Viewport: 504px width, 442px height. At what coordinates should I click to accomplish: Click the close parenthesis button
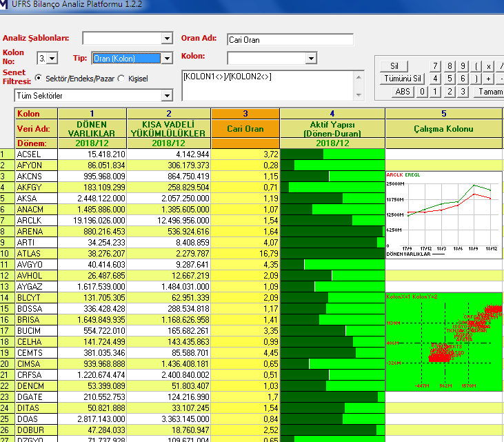476,79
